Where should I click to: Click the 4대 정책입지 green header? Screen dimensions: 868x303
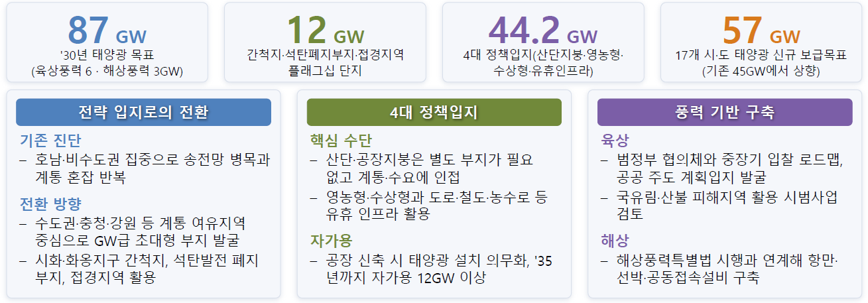coord(434,112)
